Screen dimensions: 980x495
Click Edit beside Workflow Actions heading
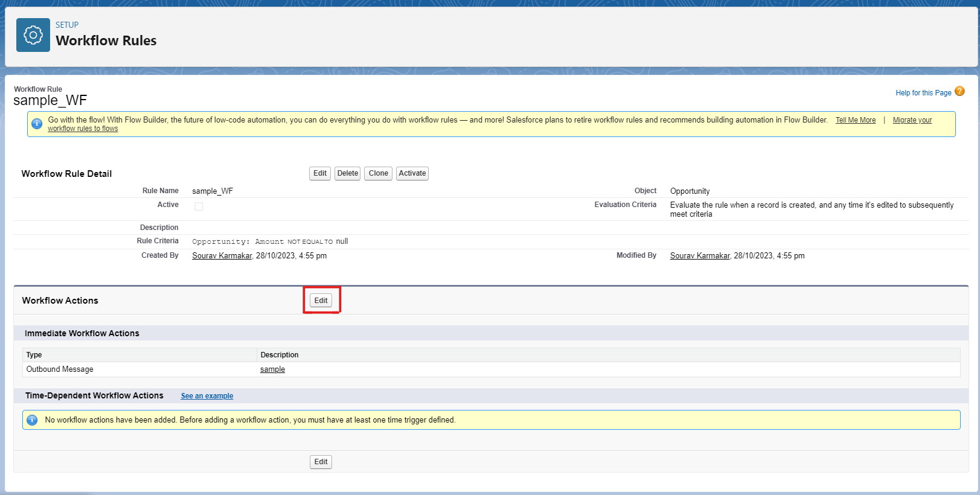tap(321, 301)
